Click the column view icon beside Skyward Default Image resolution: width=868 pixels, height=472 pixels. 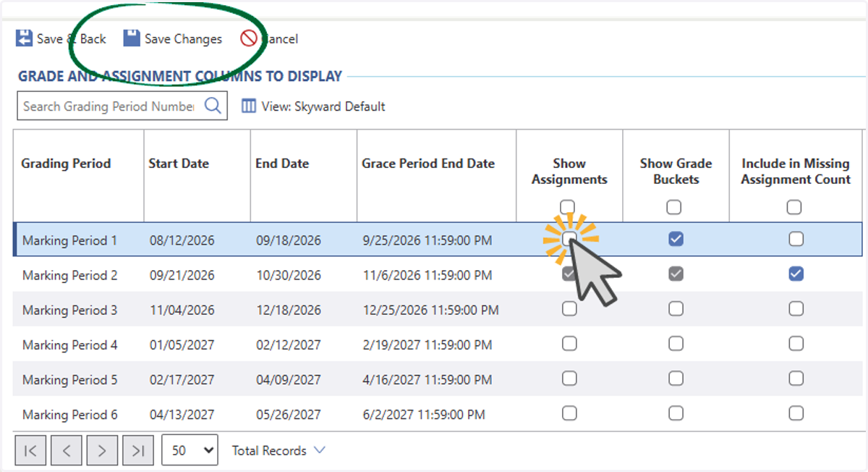[x=249, y=106]
